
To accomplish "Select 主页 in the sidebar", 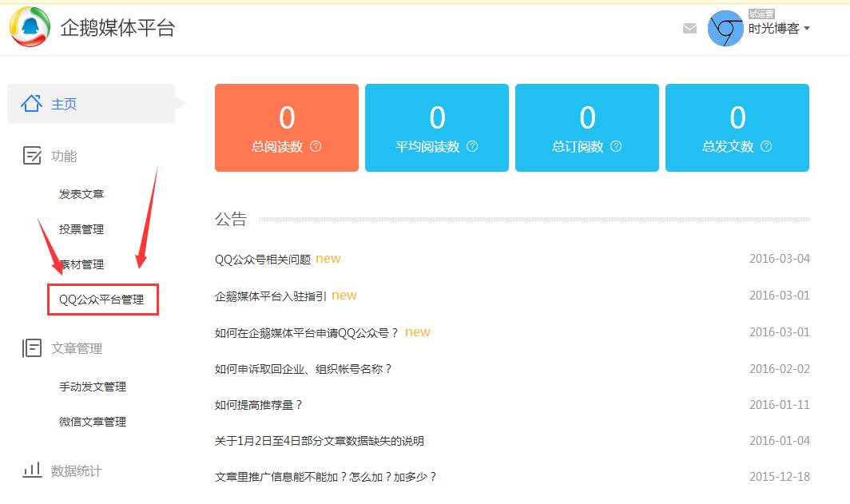I will tap(91, 104).
